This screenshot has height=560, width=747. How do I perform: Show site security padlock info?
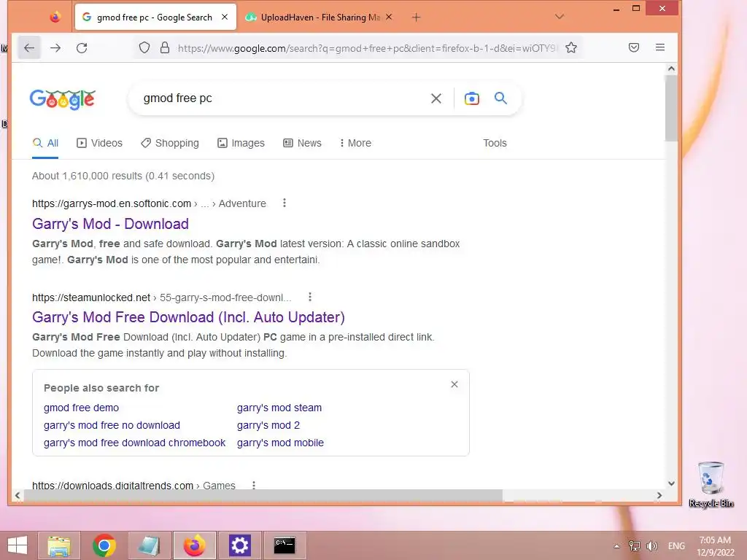coord(165,47)
